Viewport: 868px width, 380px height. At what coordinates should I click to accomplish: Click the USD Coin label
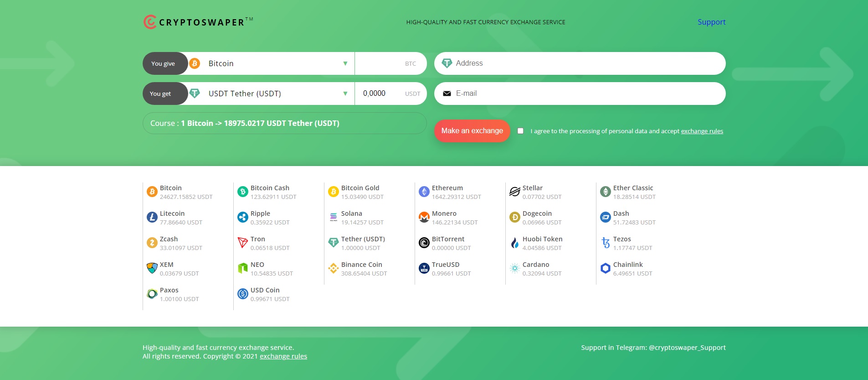[265, 290]
